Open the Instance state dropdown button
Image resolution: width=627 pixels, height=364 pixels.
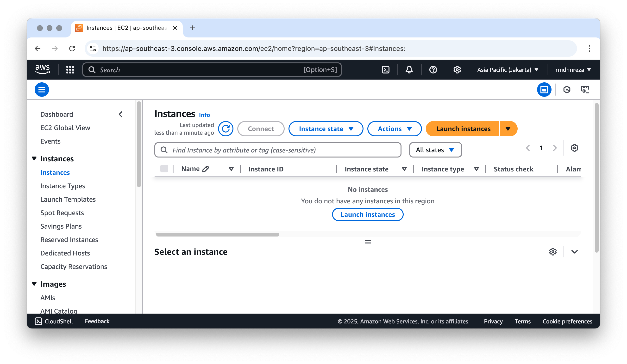[x=326, y=129]
